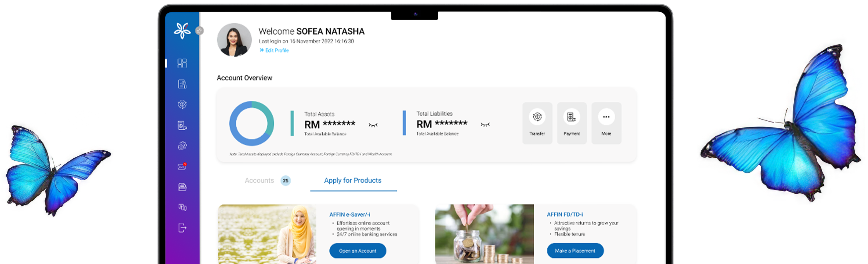Select the Apply for Products tab
The width and height of the screenshot is (868, 264).
tap(353, 181)
